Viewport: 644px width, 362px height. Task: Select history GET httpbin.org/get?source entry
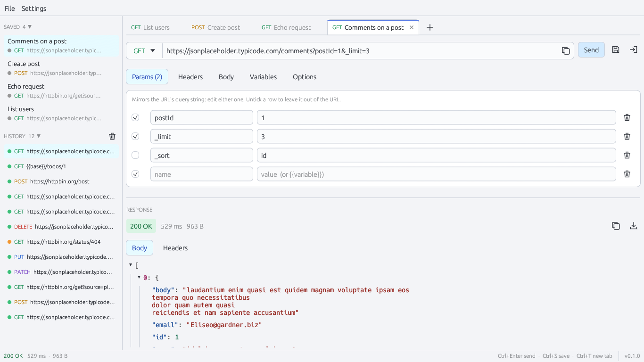click(x=61, y=287)
